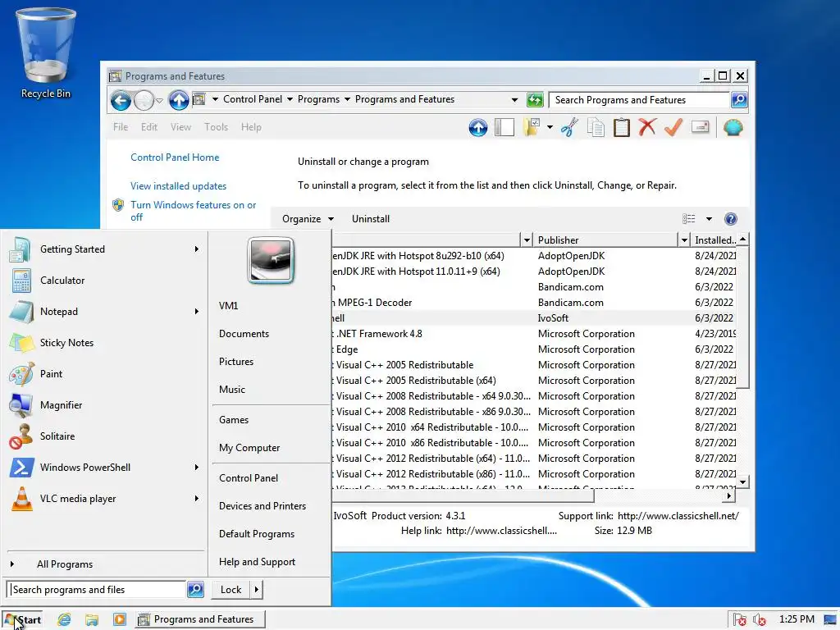Click the Action Center flag tray icon

tap(740, 620)
